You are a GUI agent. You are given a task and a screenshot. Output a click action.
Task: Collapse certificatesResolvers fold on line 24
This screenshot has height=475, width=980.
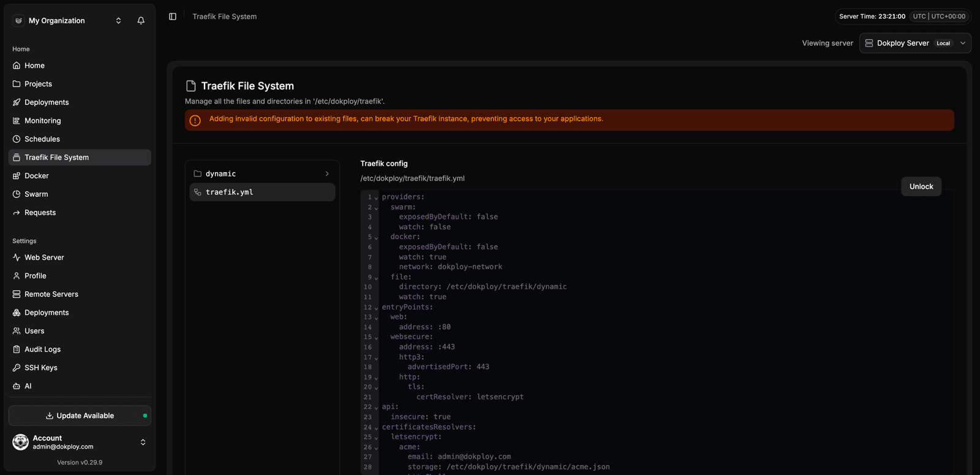(376, 428)
